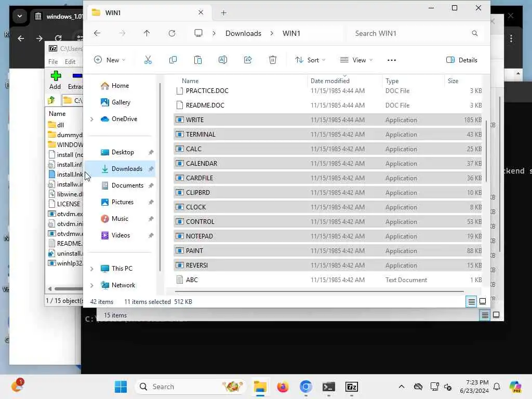Click chevron before Downloads in address bar
532x399 pixels.
pos(214,33)
